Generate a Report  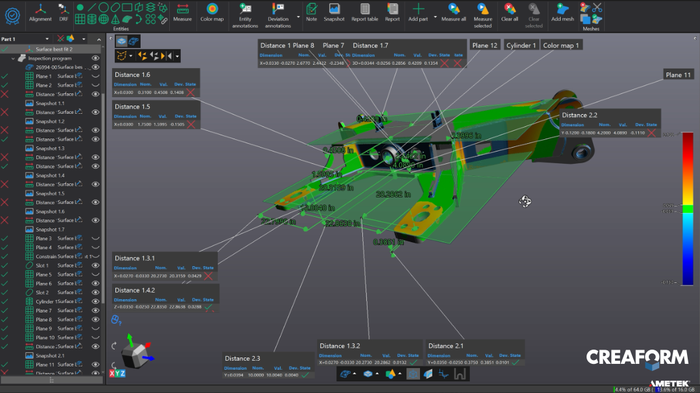[392, 13]
